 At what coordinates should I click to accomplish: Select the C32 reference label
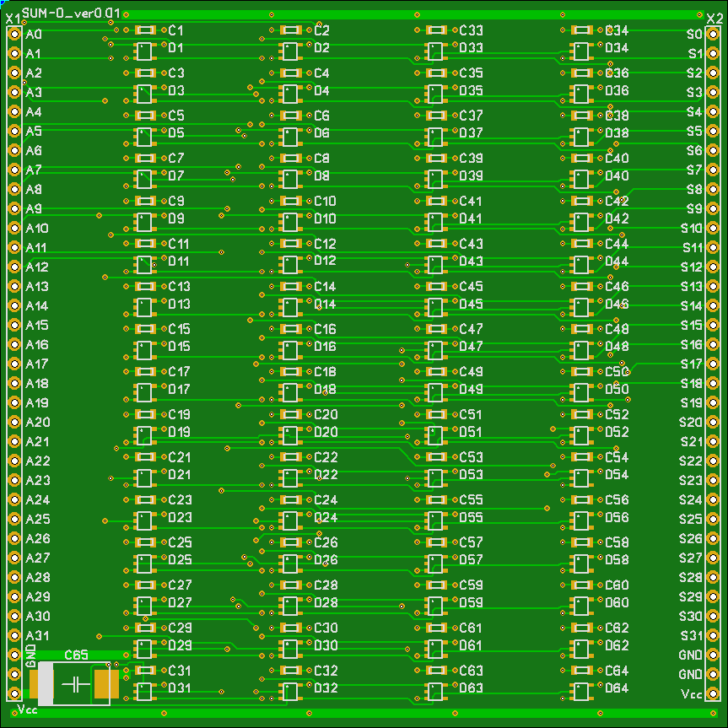[x=326, y=671]
